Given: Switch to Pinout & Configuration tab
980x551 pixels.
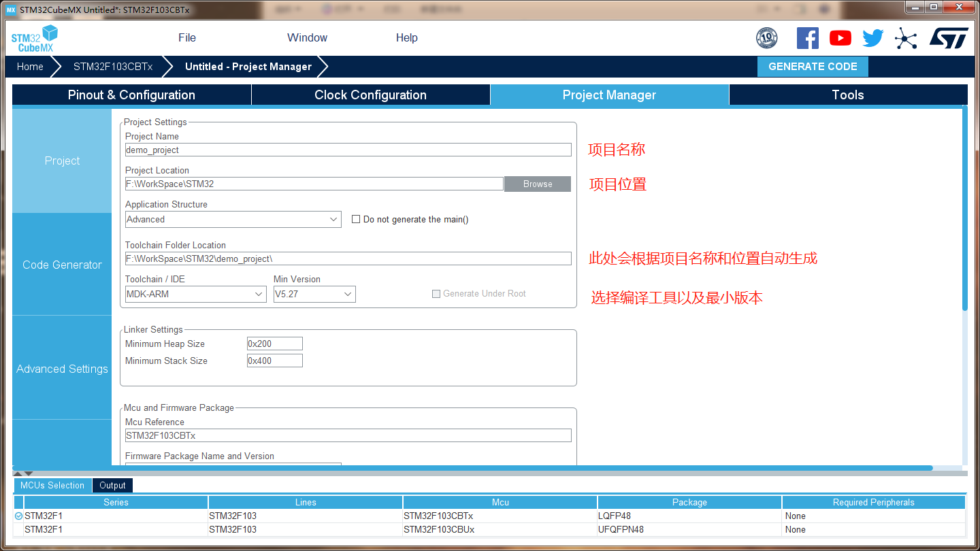Looking at the screenshot, I should (131, 95).
